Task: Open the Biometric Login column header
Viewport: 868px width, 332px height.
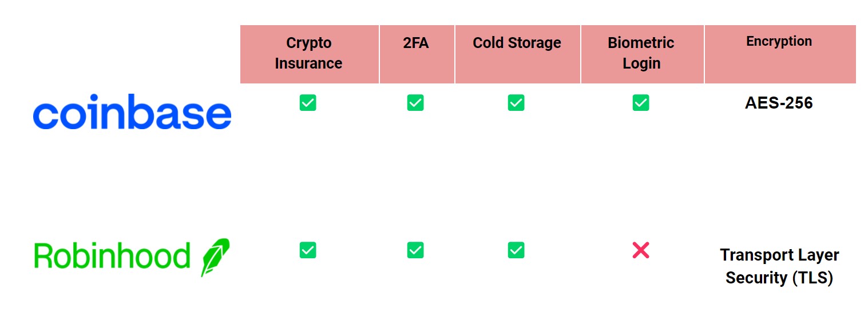Action: [x=643, y=54]
